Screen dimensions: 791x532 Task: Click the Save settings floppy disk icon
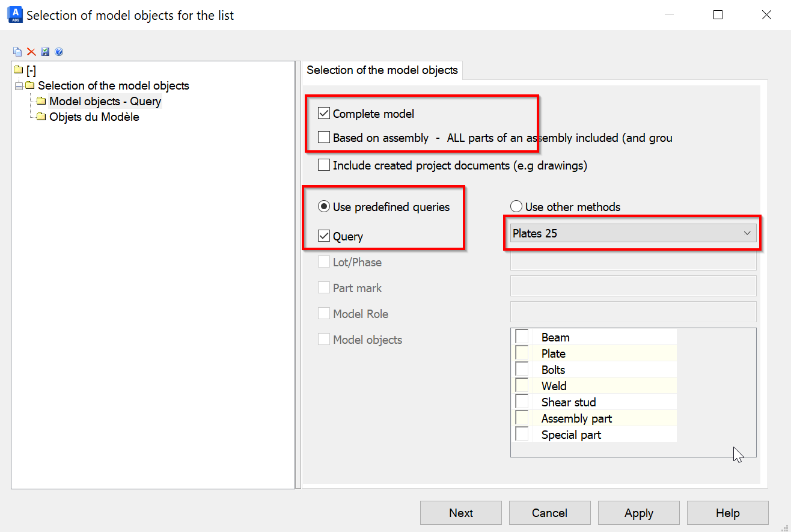tap(45, 52)
